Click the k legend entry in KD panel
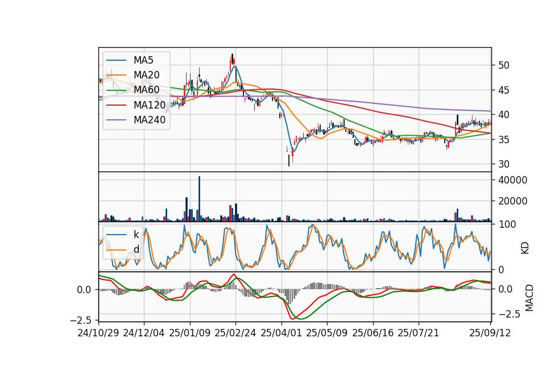The image size is (546, 392). click(136, 235)
